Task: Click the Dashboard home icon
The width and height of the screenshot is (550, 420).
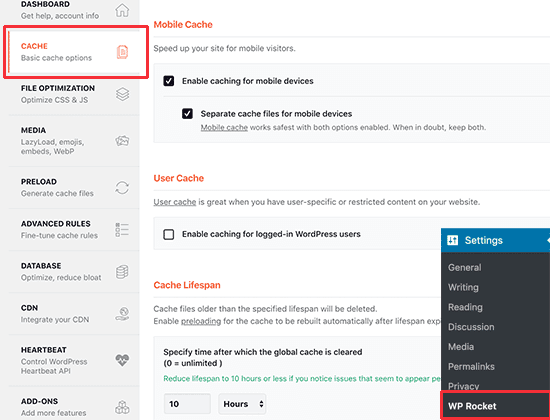Action: tap(122, 10)
